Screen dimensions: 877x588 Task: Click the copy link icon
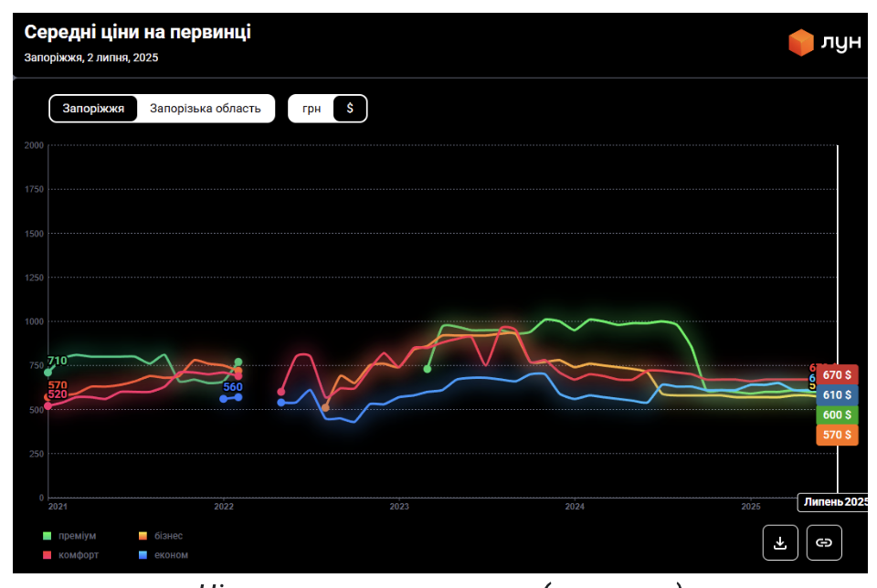(824, 542)
